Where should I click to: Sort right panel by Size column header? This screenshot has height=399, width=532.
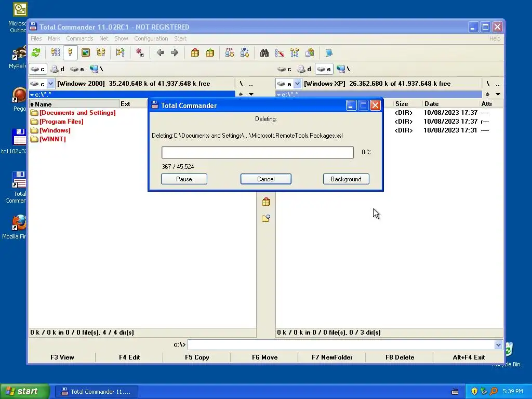pyautogui.click(x=407, y=104)
